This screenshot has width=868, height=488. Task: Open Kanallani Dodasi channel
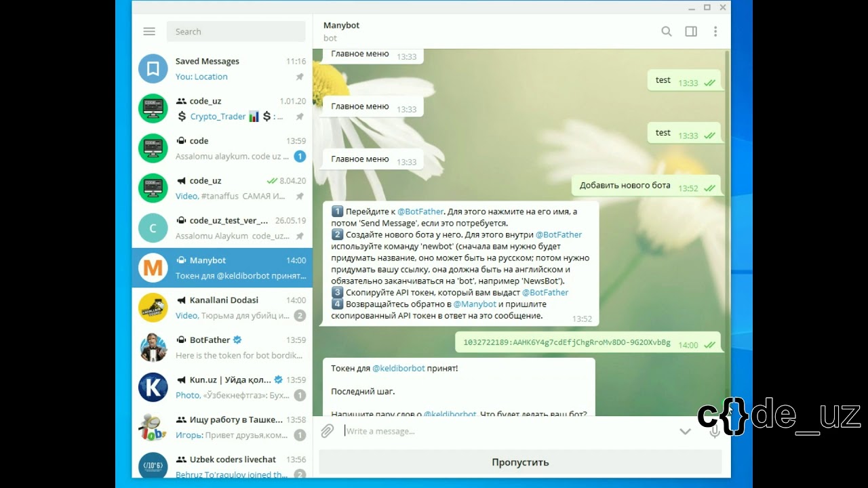click(222, 308)
